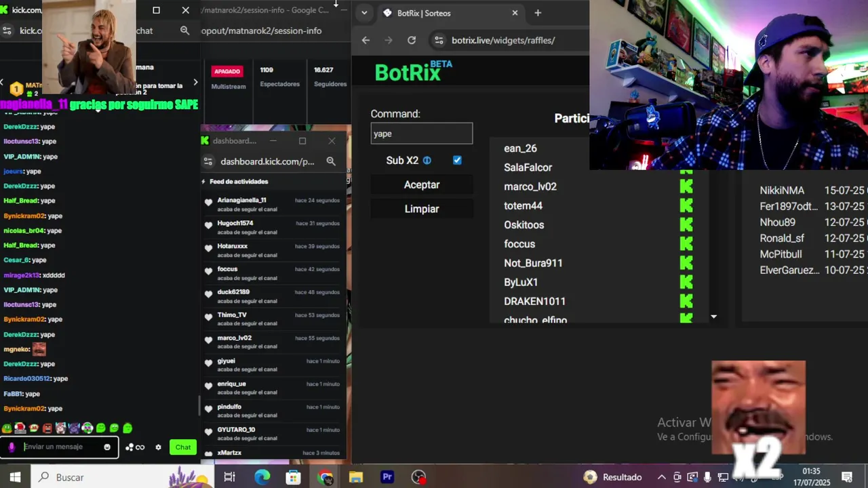Close the BotRix | Sorteos tab
Viewport: 868px width, 488px height.
coord(515,13)
